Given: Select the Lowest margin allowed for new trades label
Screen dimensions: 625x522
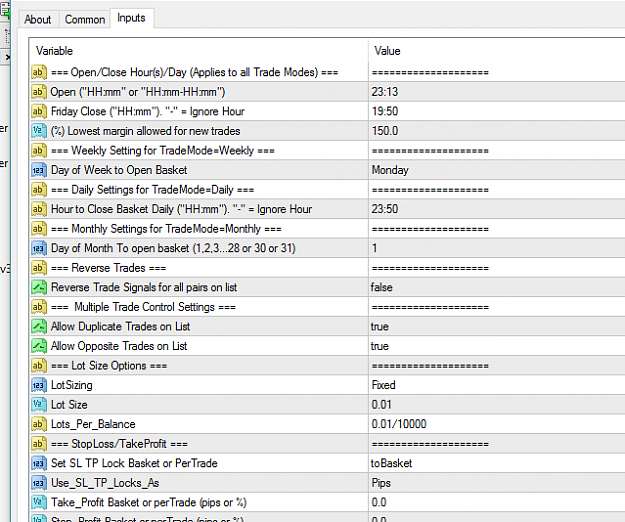Looking at the screenshot, I should pos(145,131).
